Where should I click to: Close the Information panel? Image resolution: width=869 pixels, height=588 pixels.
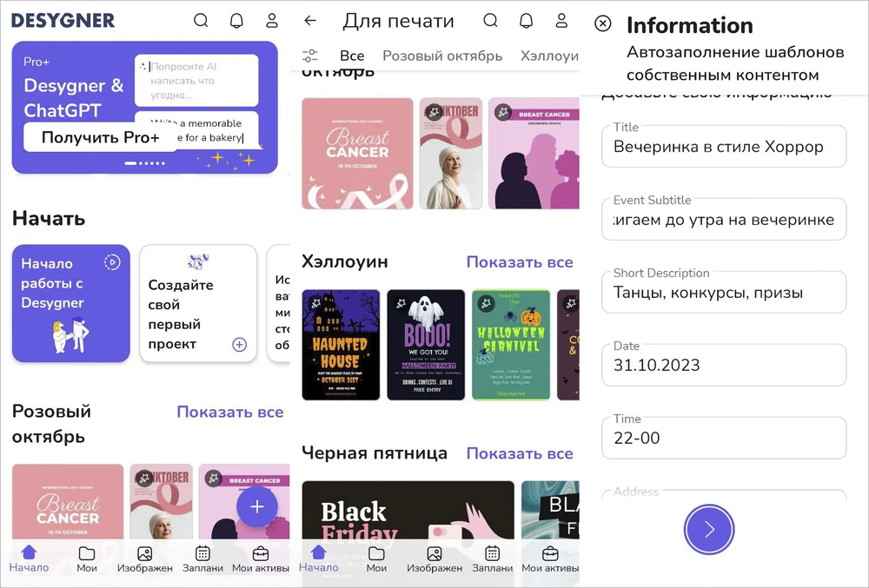[x=603, y=24]
